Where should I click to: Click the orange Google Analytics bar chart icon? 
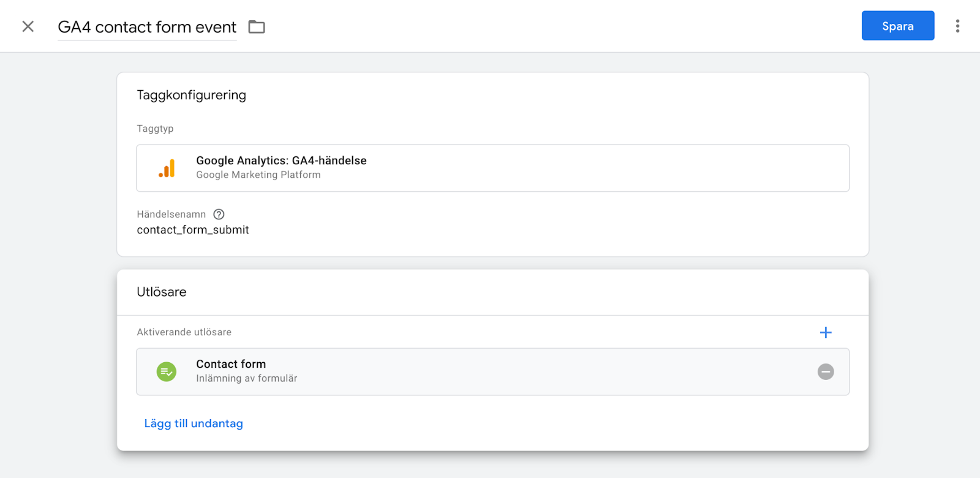click(167, 168)
